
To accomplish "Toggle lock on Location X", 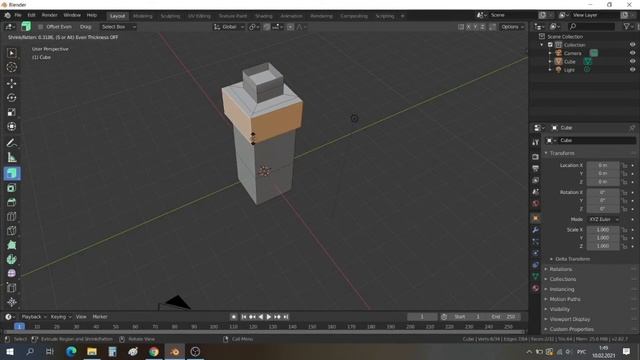I will click(x=624, y=165).
